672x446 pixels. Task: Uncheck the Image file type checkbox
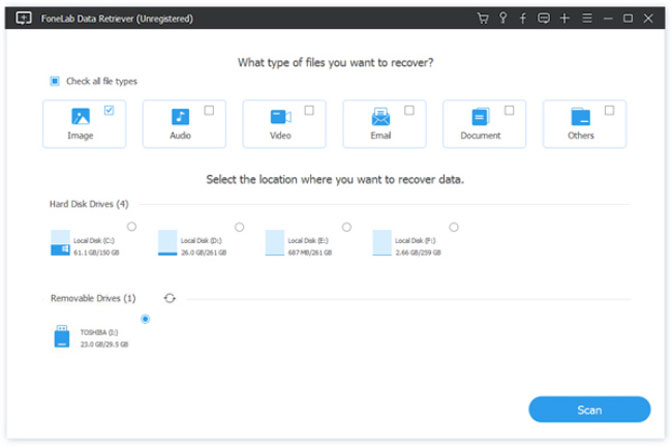coord(109,111)
